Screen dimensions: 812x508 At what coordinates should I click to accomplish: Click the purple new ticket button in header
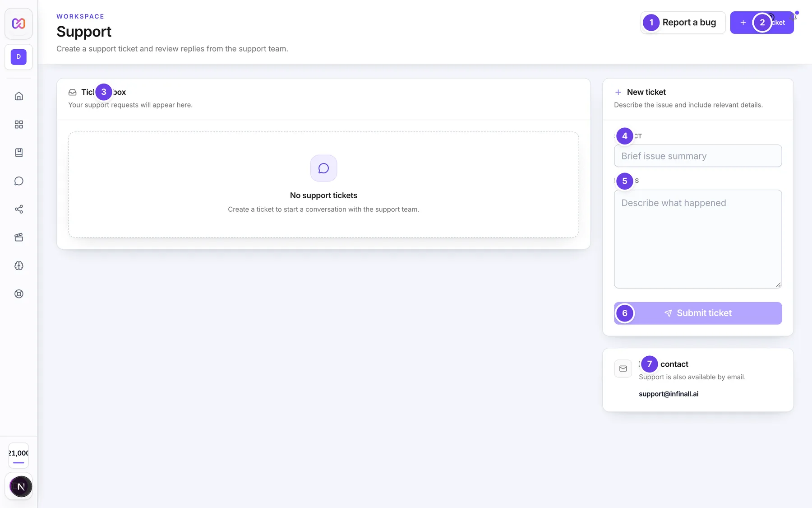click(762, 23)
